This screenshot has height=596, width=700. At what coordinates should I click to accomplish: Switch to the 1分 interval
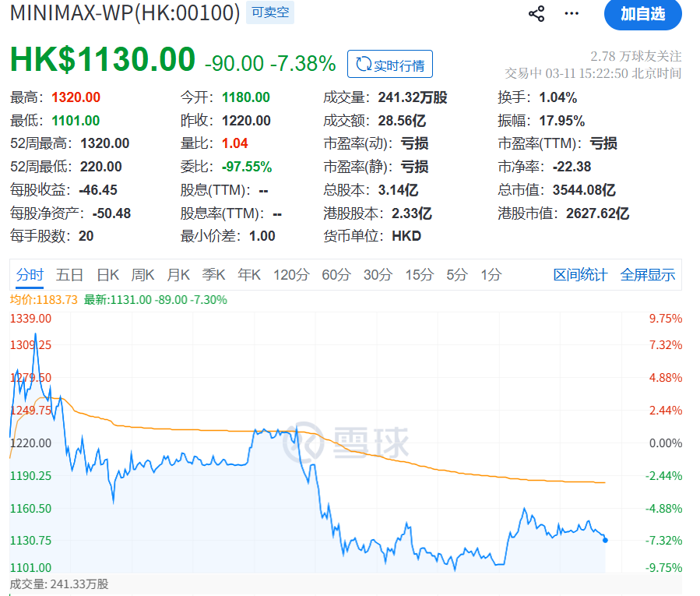tap(491, 274)
